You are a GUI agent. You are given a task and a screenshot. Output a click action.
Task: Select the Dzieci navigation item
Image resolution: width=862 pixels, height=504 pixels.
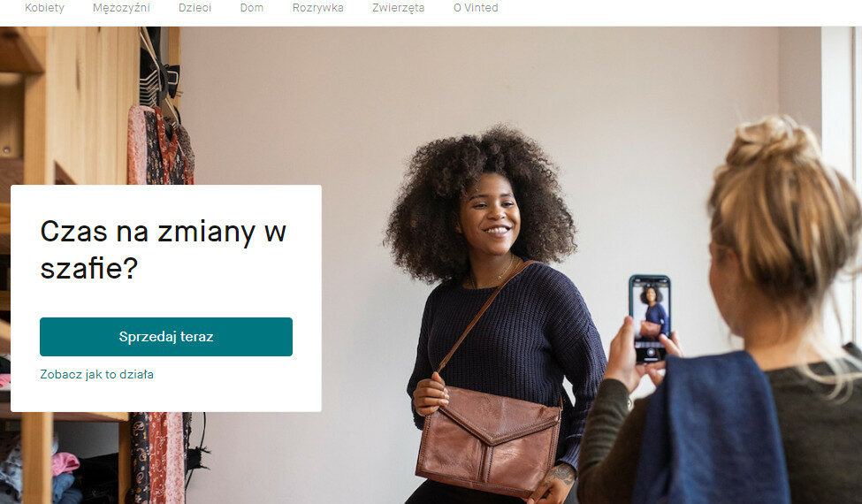pyautogui.click(x=195, y=8)
